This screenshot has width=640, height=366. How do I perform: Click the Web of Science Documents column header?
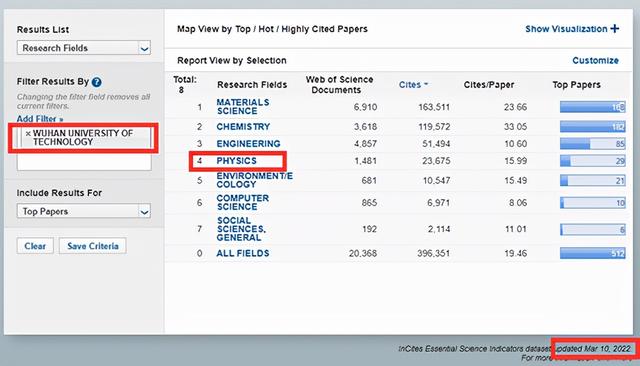339,84
